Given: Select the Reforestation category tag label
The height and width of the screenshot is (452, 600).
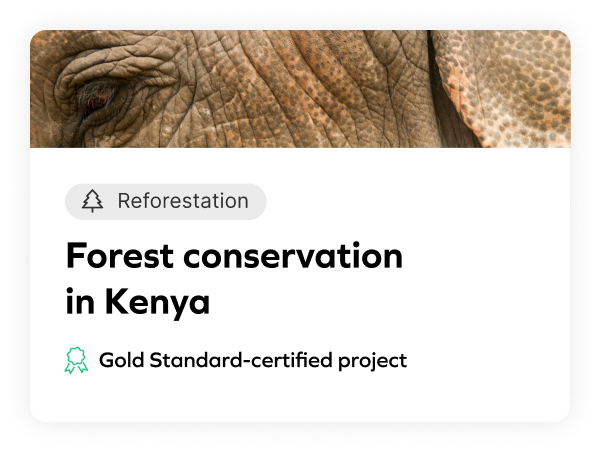Looking at the screenshot, I should (182, 201).
